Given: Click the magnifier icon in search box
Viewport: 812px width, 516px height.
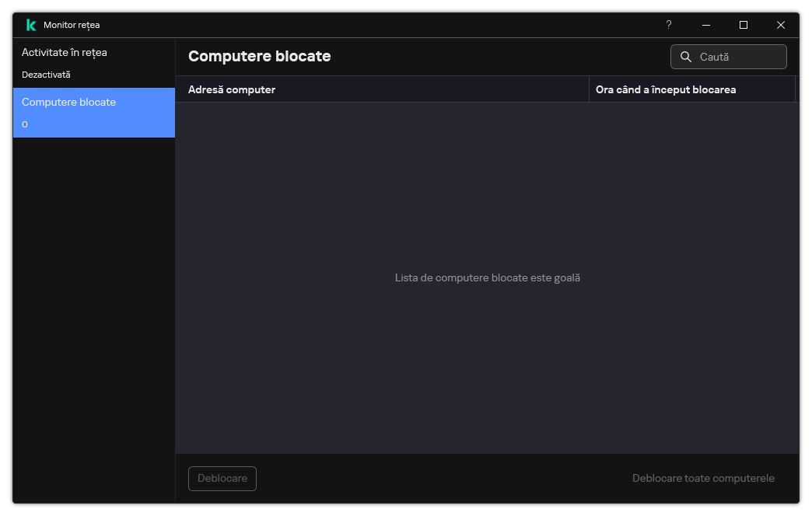Looking at the screenshot, I should point(686,57).
